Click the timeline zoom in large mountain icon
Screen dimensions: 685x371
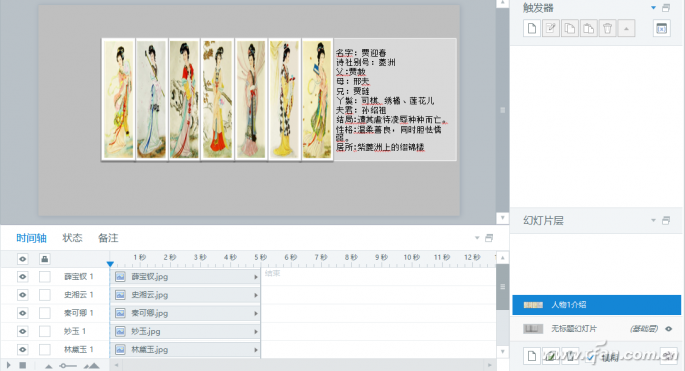tap(91, 365)
